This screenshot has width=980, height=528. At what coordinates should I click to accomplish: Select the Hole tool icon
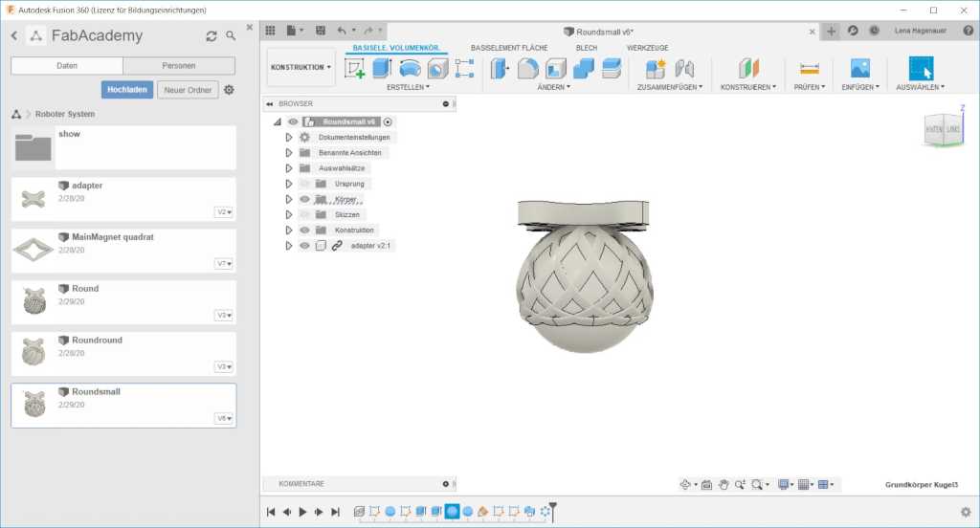(437, 68)
